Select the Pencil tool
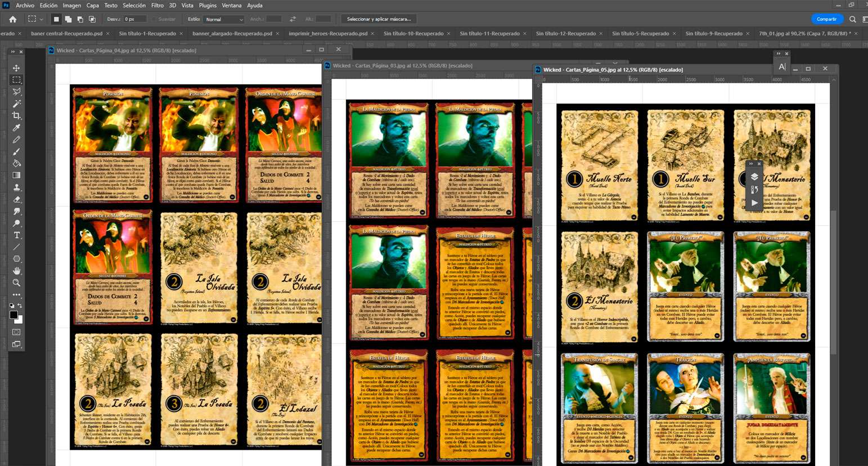Image resolution: width=868 pixels, height=466 pixels. pyautogui.click(x=16, y=140)
